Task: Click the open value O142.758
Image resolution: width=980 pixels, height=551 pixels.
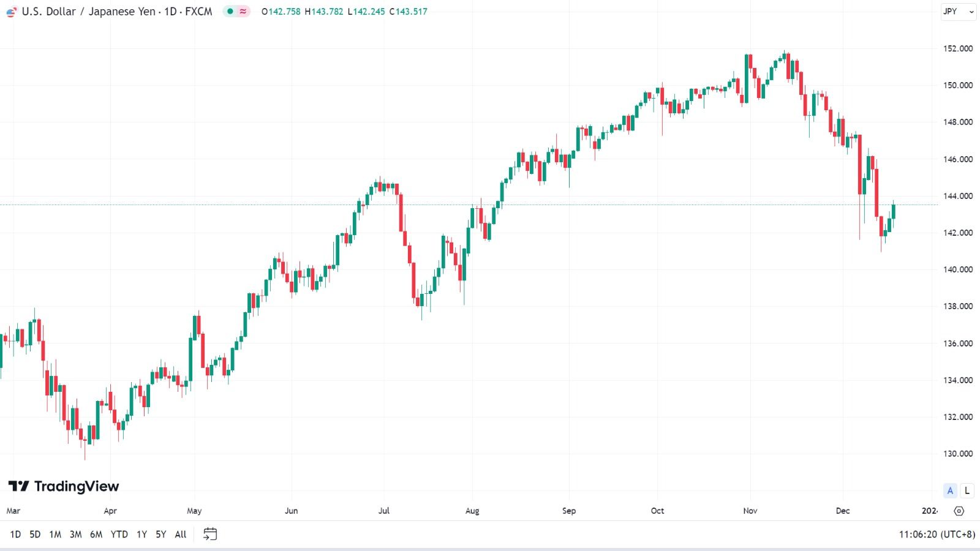Action: (x=281, y=12)
